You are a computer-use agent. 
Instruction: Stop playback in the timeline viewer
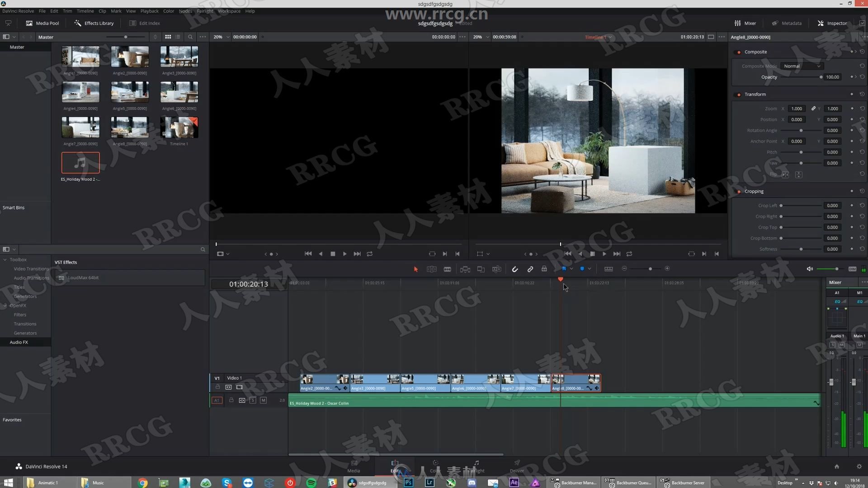pyautogui.click(x=592, y=254)
